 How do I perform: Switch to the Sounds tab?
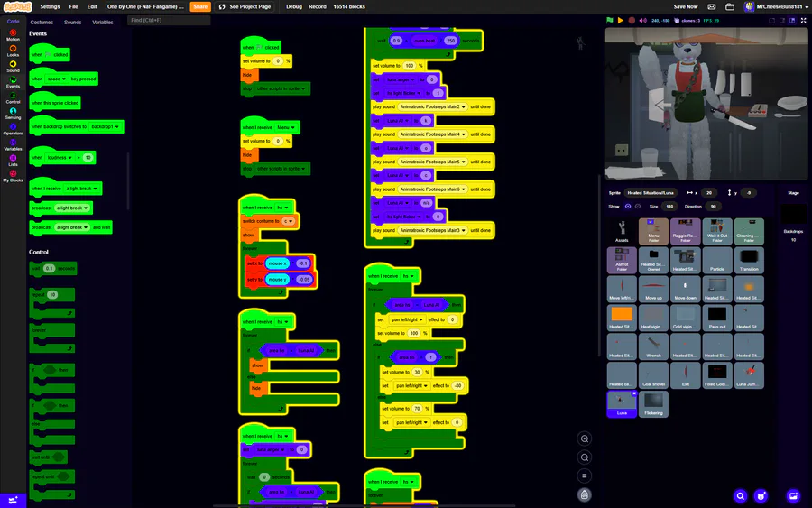tap(72, 23)
